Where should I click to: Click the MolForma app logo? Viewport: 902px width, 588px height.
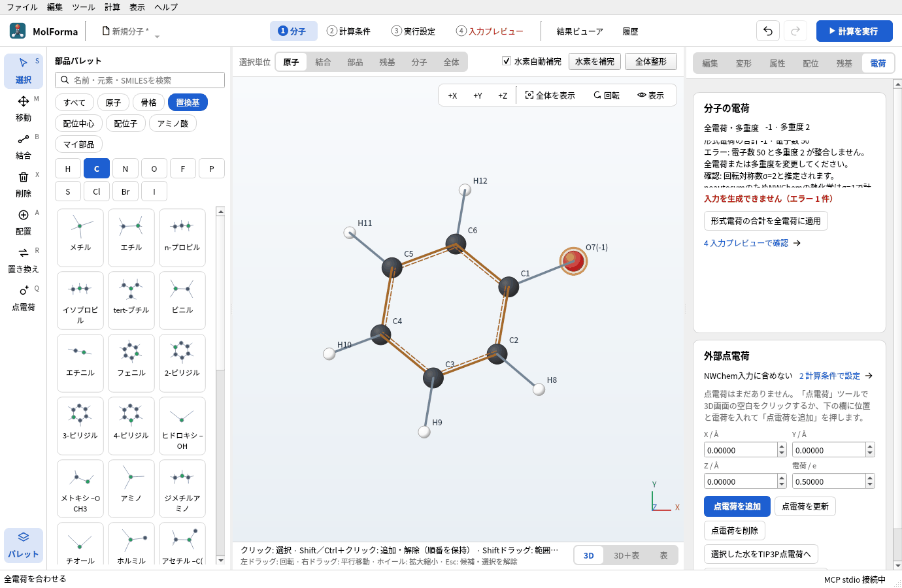pos(18,31)
